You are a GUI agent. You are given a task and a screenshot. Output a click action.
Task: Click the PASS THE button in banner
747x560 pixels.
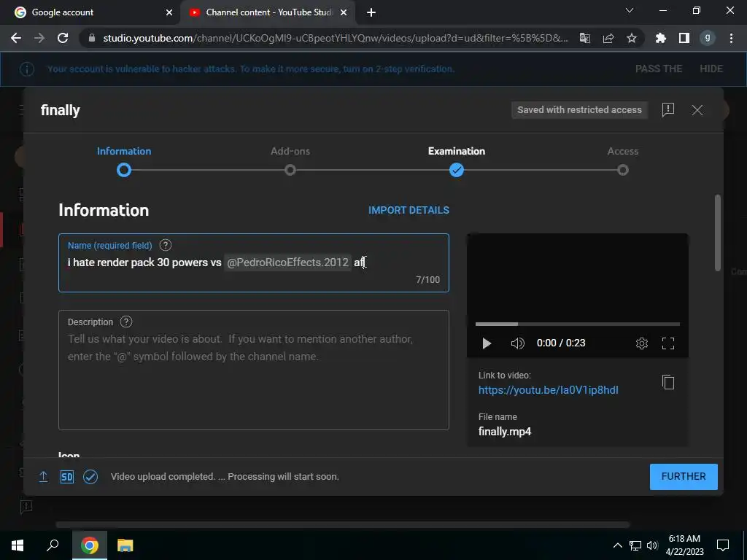pos(659,69)
